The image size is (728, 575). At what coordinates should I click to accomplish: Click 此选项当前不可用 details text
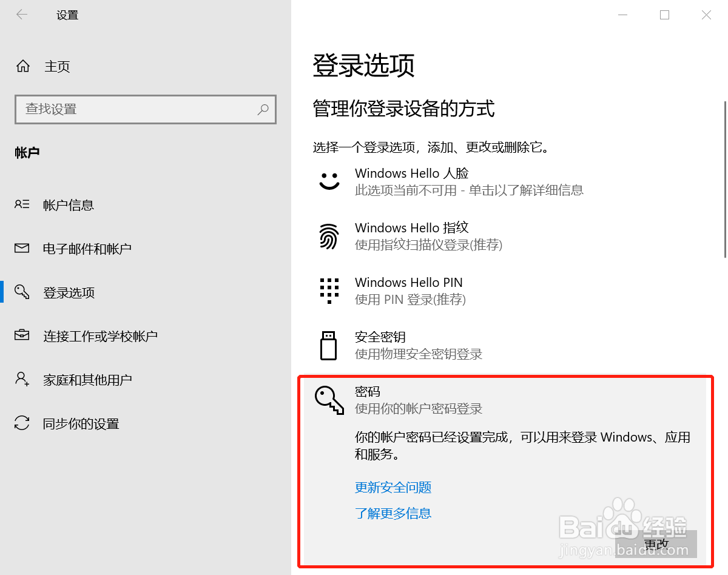tap(469, 190)
